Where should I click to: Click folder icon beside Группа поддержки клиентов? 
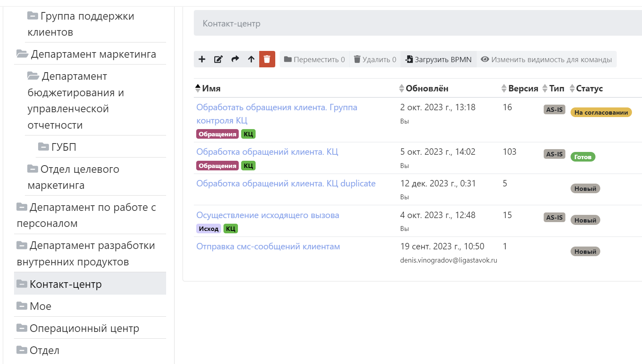[x=33, y=15]
